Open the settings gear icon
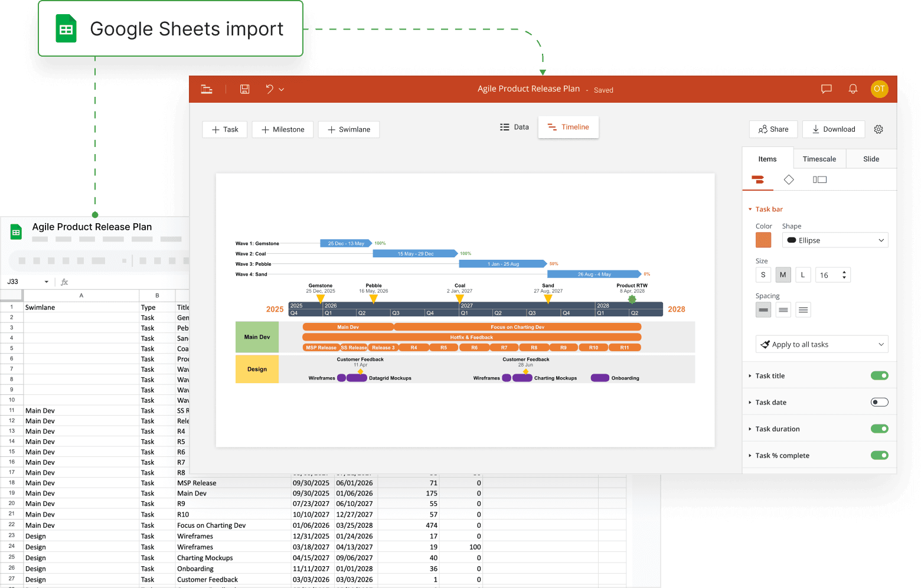Screen dimensions: 921x588 click(878, 129)
